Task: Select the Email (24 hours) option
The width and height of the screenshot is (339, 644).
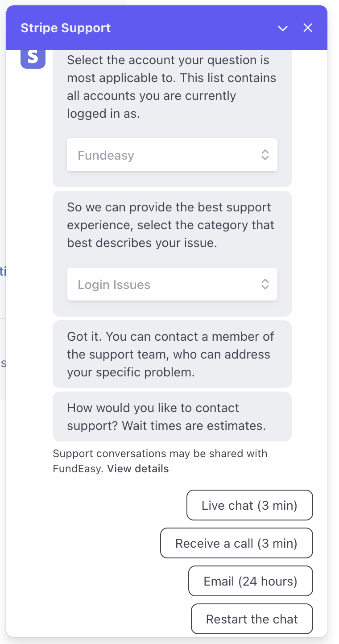Action: 250,581
